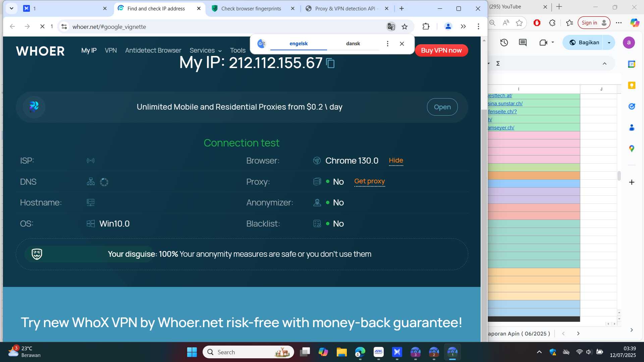Open the Meet call options dropdown arrow
This screenshot has height=362, width=644.
coord(553,43)
